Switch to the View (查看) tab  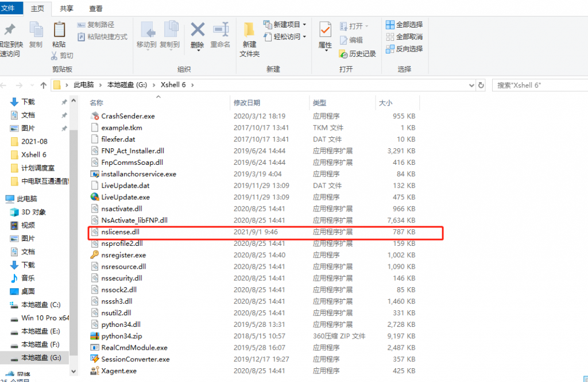pyautogui.click(x=96, y=9)
